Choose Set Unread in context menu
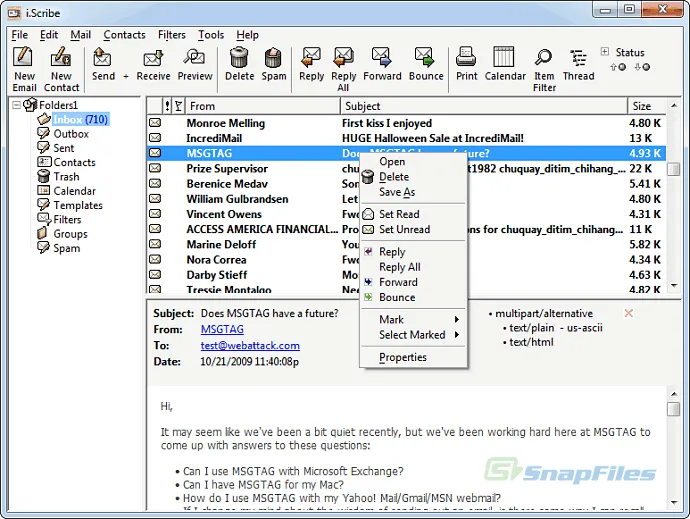This screenshot has height=519, width=690. 413,230
